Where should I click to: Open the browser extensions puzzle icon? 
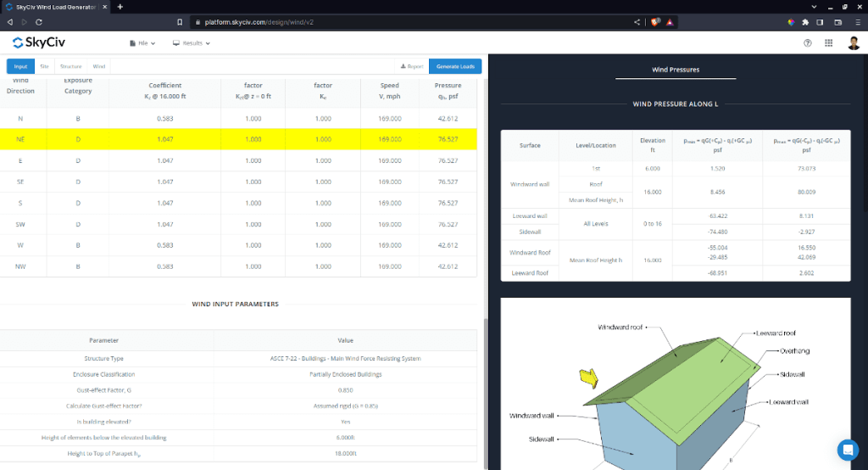(x=804, y=22)
